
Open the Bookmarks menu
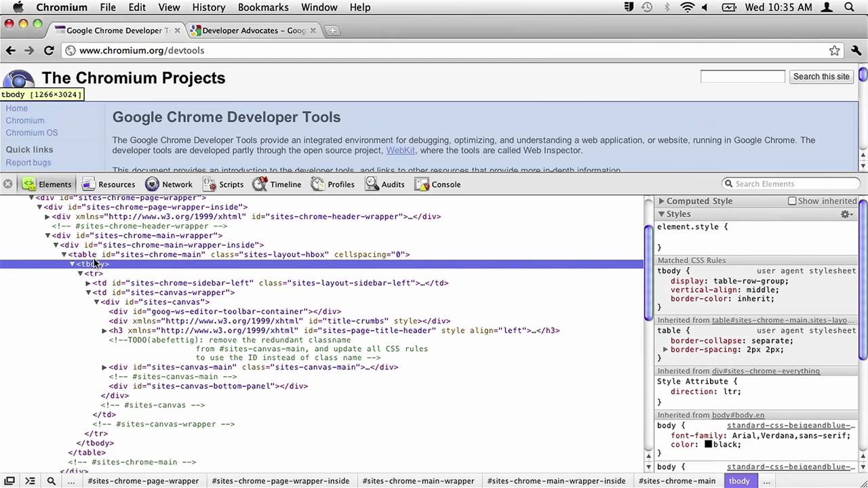pyautogui.click(x=264, y=7)
